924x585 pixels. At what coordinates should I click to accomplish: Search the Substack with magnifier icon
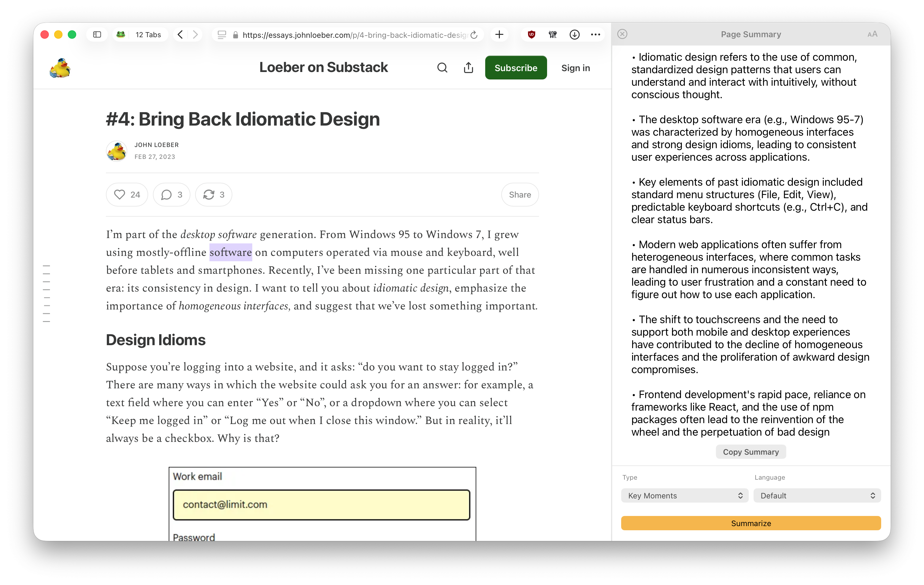point(442,68)
